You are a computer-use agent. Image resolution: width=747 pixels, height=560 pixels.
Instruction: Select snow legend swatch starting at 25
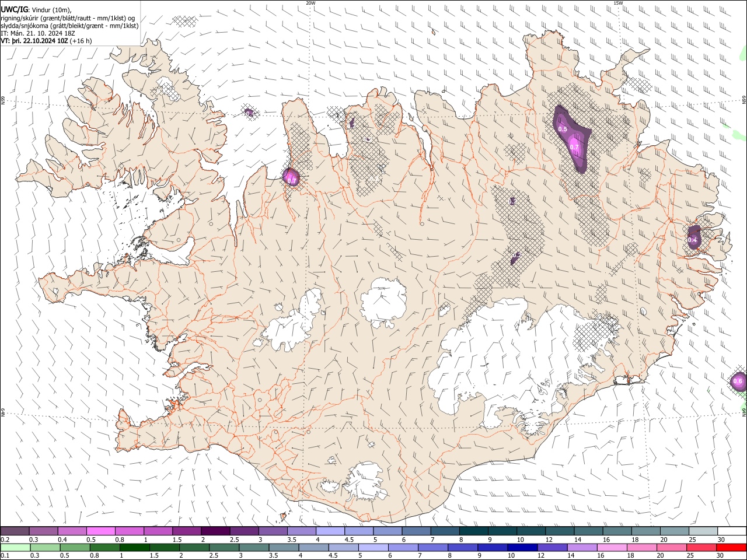point(703,531)
